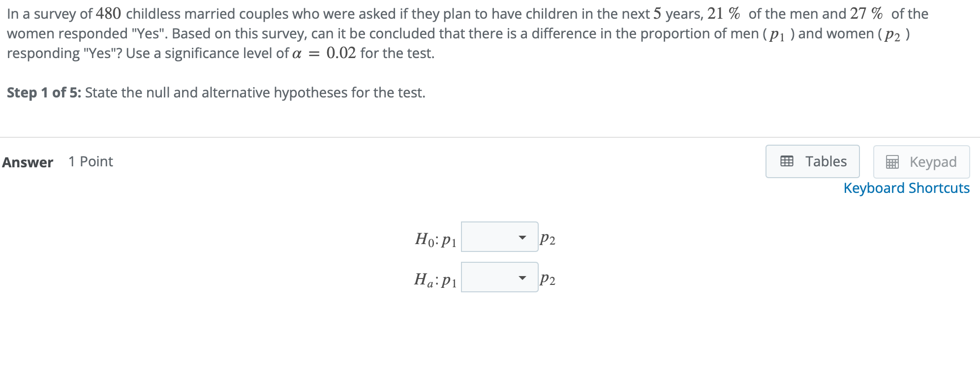Open the Keyboard Shortcuts link
980x374 pixels.
907,188
